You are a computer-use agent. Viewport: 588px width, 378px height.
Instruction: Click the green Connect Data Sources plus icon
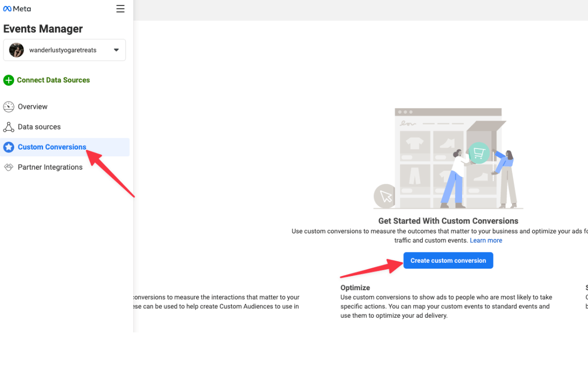click(8, 80)
